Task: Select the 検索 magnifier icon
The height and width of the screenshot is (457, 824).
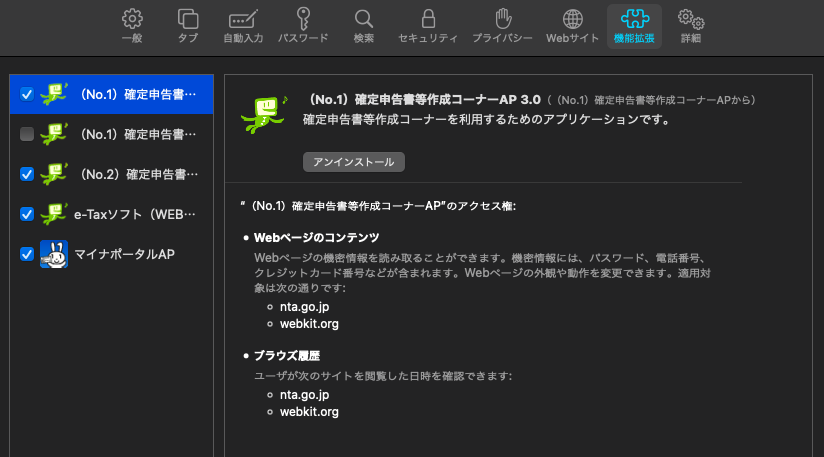Action: pos(364,26)
